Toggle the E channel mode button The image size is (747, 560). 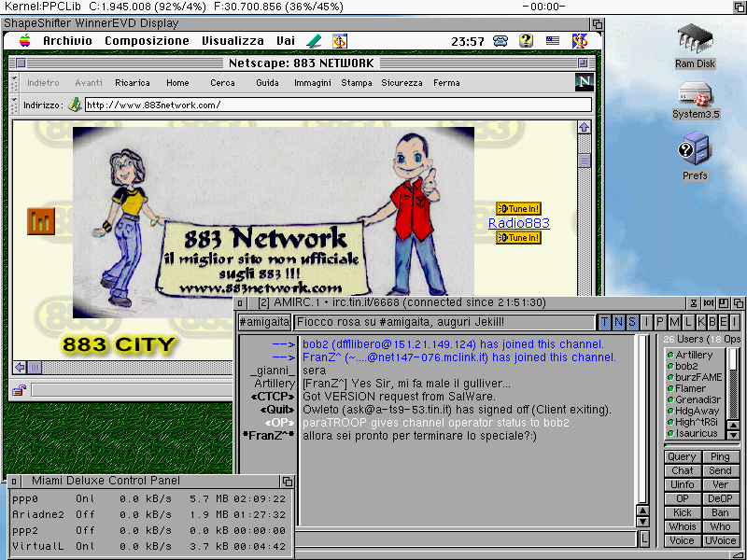[723, 322]
